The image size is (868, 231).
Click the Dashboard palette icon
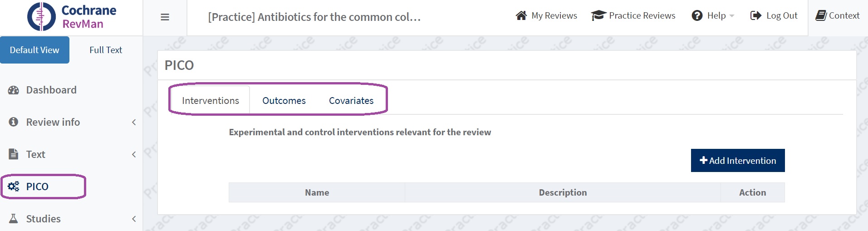(x=14, y=90)
